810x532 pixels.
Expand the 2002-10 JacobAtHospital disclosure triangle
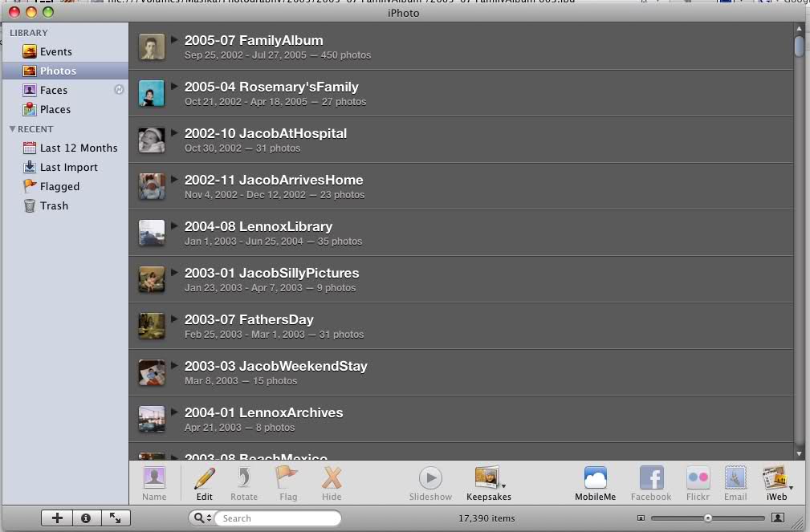click(174, 132)
